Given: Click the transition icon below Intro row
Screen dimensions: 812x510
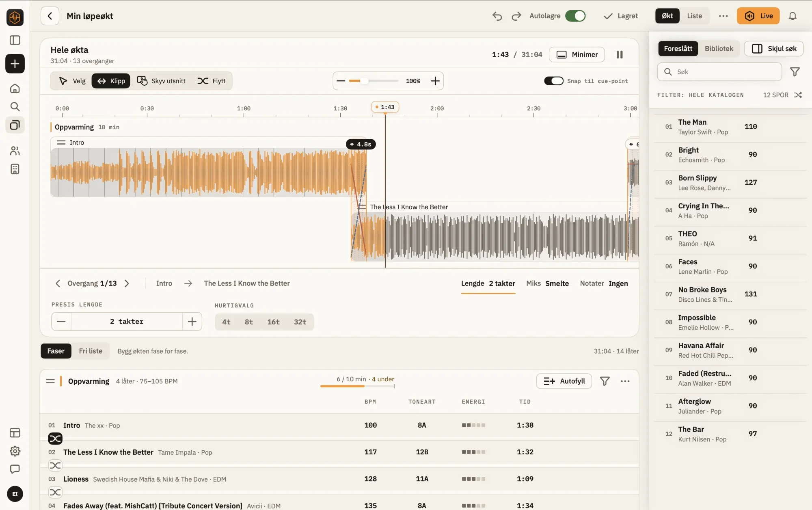Looking at the screenshot, I should [x=55, y=439].
